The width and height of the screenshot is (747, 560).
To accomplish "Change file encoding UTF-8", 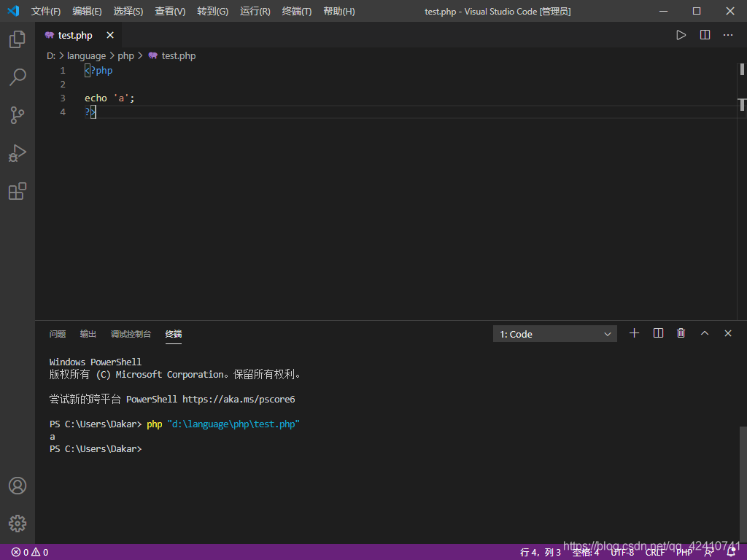I will pyautogui.click(x=622, y=553).
